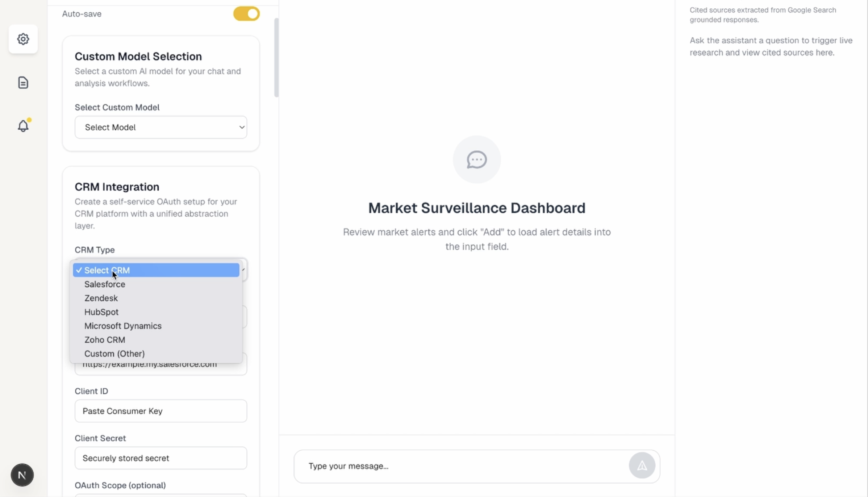Click the Securely stored secret field
The width and height of the screenshot is (868, 497).
(160, 458)
